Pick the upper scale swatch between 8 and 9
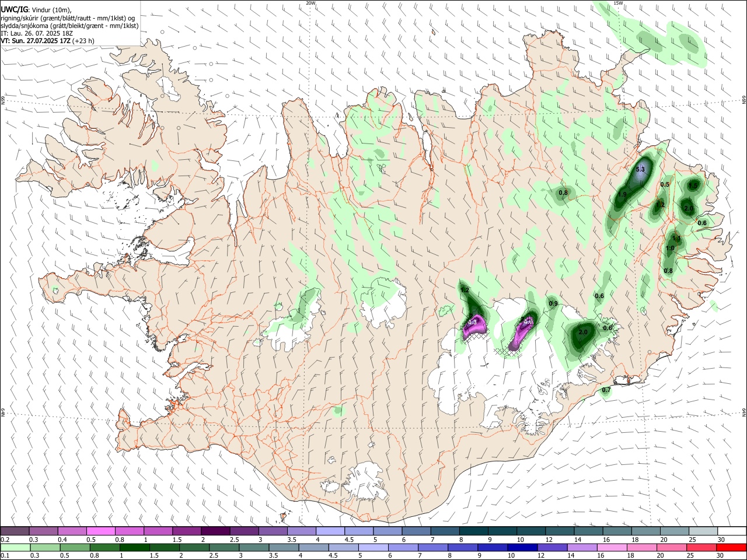747x560 pixels. 474,531
